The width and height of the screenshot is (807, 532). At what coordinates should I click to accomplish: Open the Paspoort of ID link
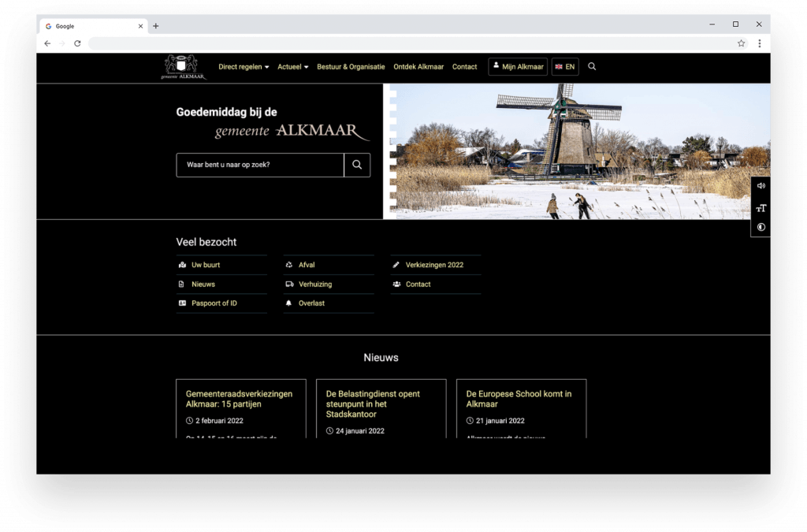tap(214, 303)
